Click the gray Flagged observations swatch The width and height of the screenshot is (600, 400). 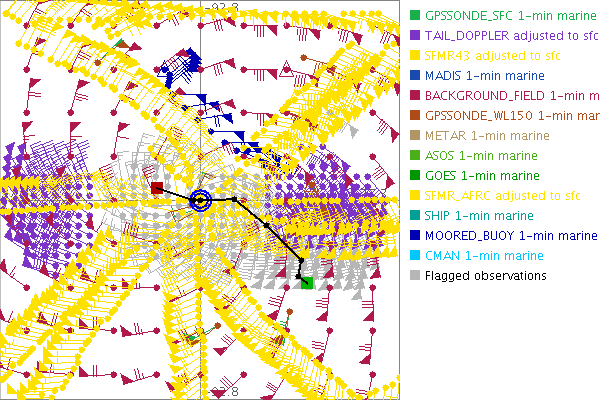click(x=415, y=276)
